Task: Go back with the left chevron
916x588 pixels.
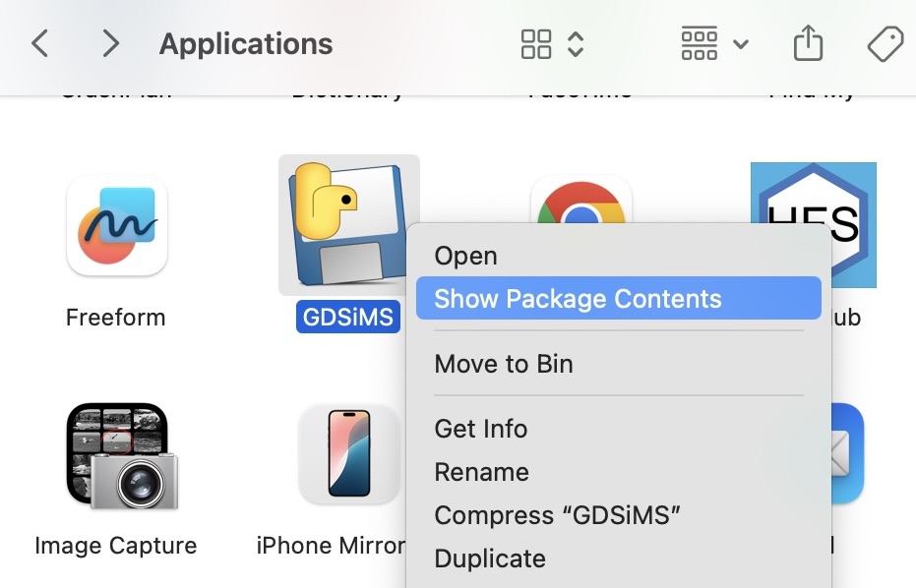Action: click(x=39, y=44)
